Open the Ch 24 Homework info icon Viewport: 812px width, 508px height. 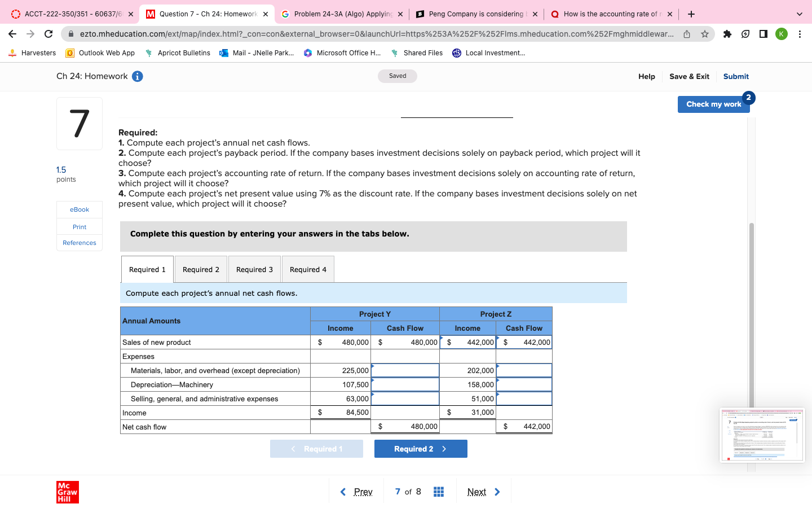[x=137, y=76]
